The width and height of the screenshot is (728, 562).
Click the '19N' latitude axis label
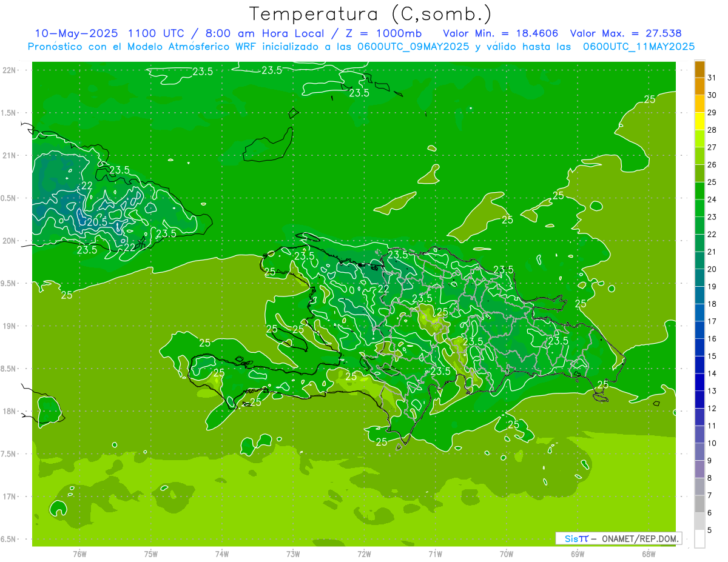coord(10,326)
